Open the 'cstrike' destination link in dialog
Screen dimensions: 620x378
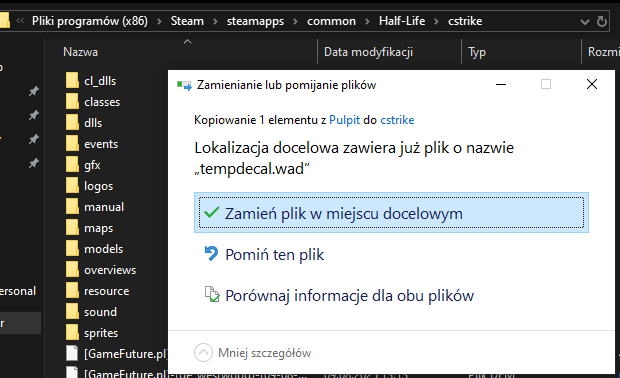[x=397, y=120]
